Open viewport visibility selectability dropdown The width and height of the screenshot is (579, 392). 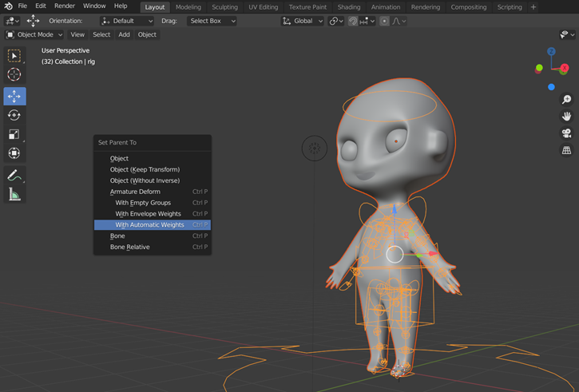pos(568,34)
